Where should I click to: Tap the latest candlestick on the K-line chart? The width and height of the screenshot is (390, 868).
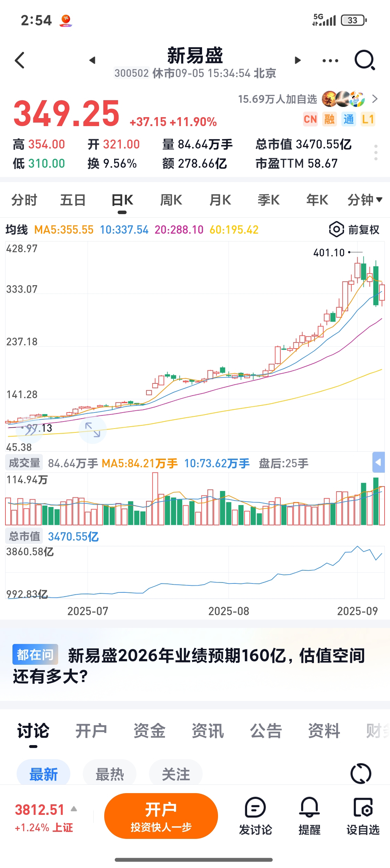pyautogui.click(x=382, y=292)
